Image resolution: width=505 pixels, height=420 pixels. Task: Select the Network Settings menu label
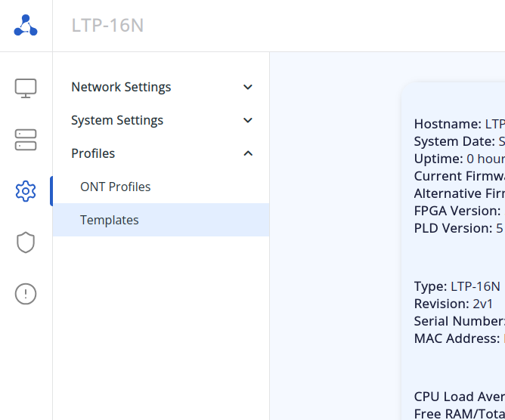121,88
